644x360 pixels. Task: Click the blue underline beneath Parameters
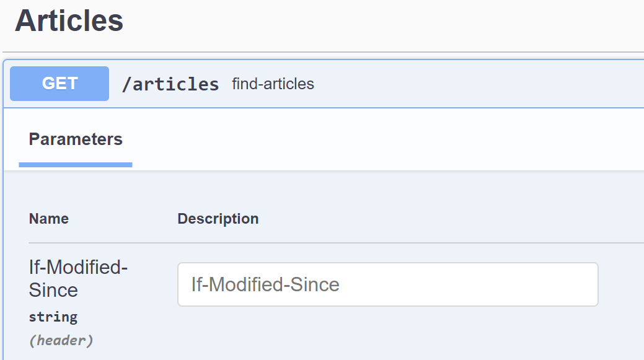pos(76,165)
